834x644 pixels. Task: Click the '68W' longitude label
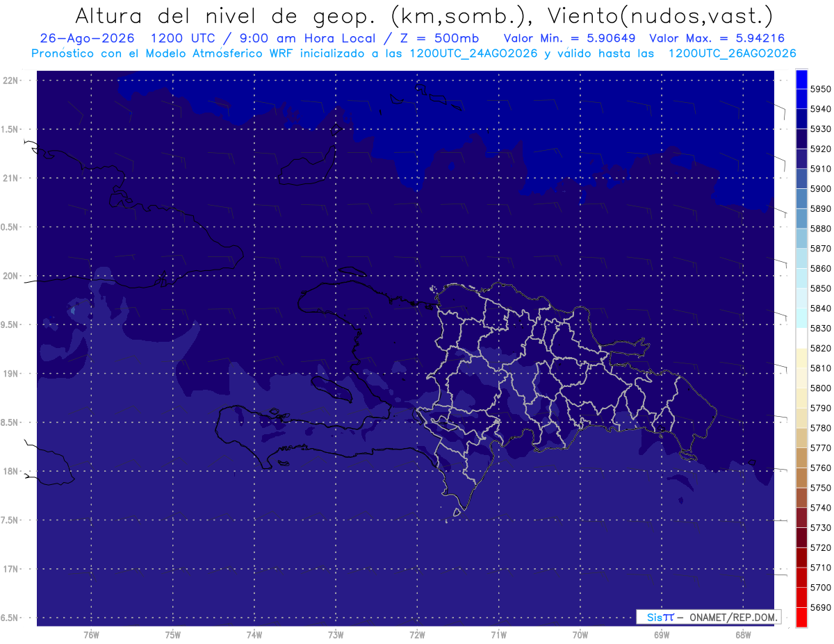[743, 634]
